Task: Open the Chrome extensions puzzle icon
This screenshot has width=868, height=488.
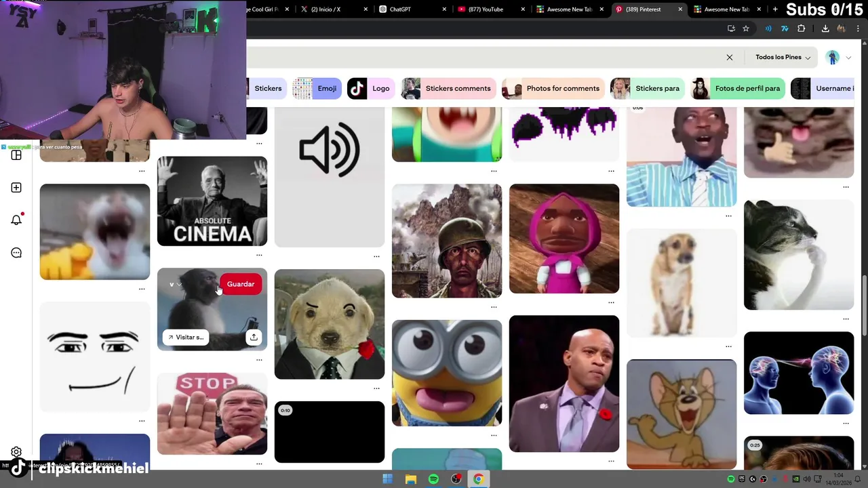Action: click(802, 28)
